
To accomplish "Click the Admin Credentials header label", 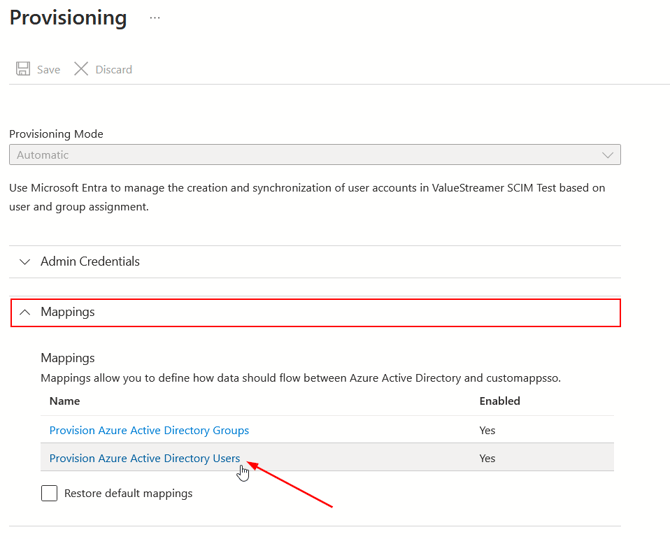I will pyautogui.click(x=90, y=262).
